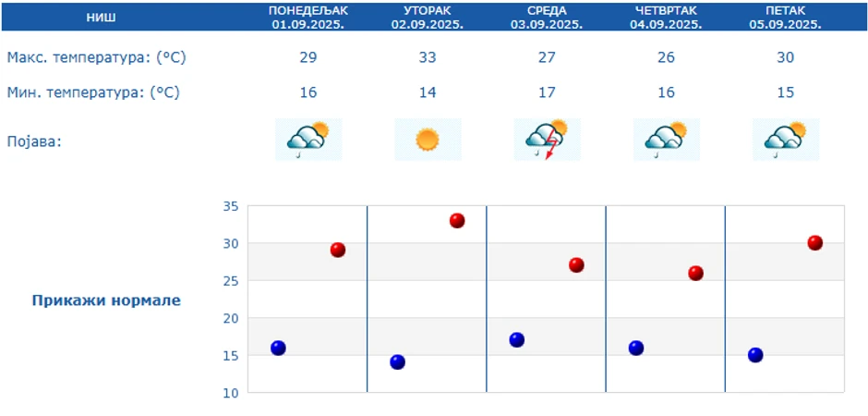Click the 'СРЕДА 03.09.2025.' column header

pos(547,18)
